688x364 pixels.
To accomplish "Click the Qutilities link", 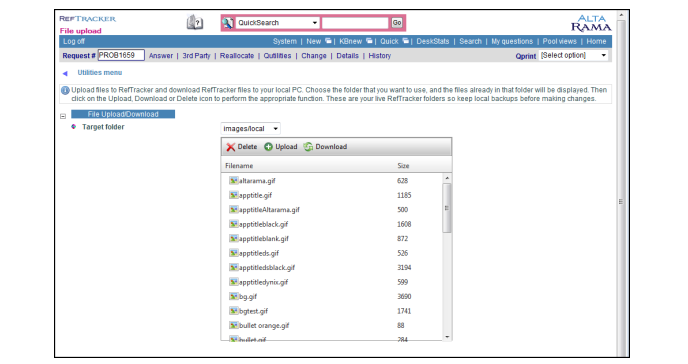I will coord(277,56).
